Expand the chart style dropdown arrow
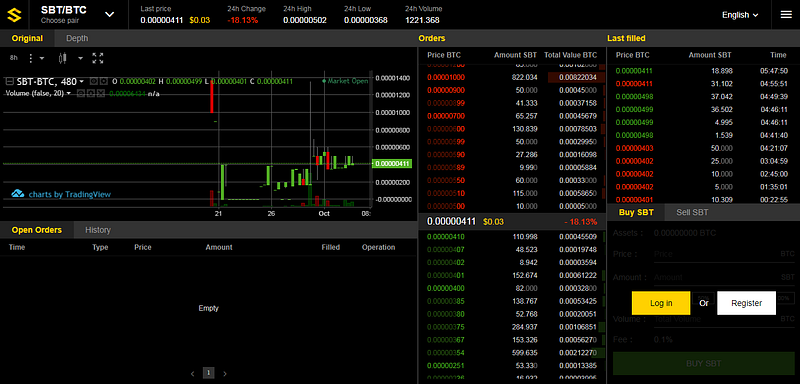 click(x=80, y=58)
